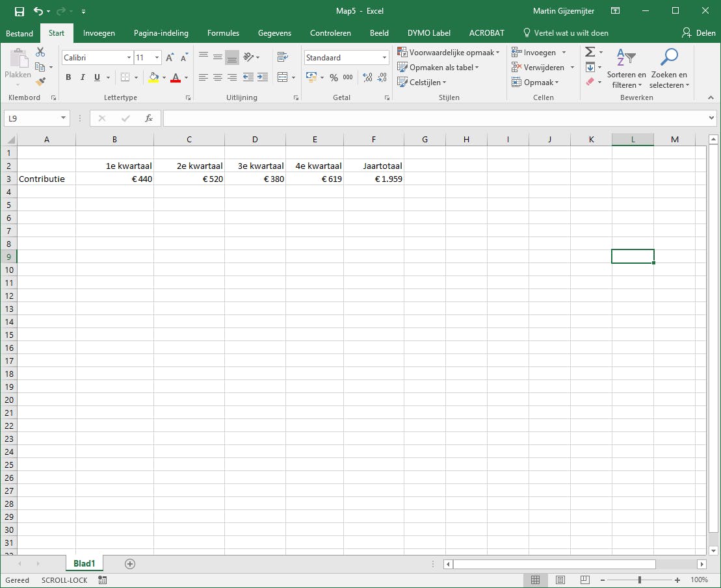Expand the formula bar
Image resolution: width=721 pixels, height=588 pixels.
coord(712,118)
